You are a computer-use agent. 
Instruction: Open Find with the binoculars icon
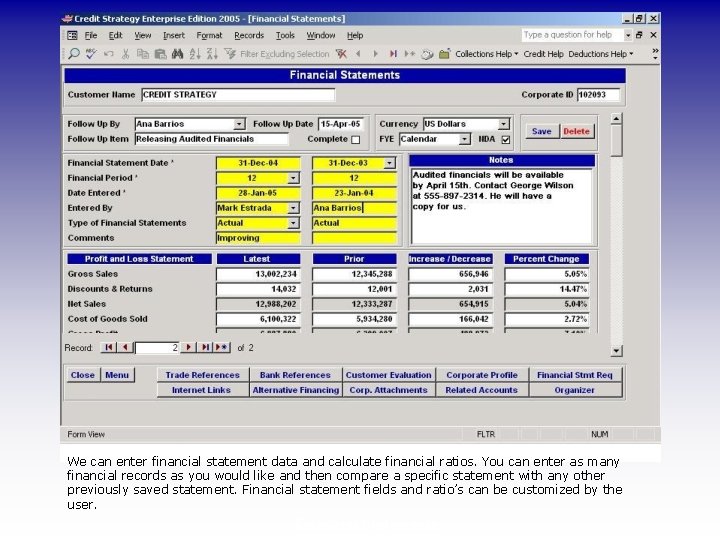[177, 54]
